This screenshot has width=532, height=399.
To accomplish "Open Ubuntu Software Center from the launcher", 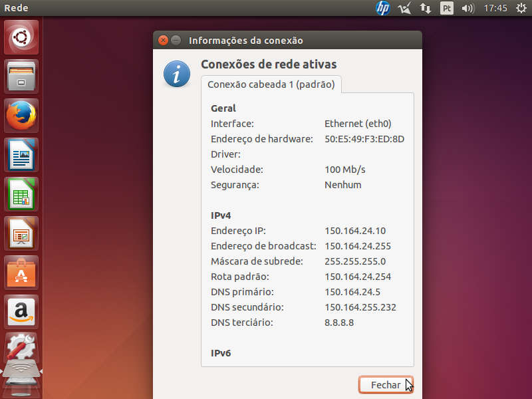I will (22, 273).
